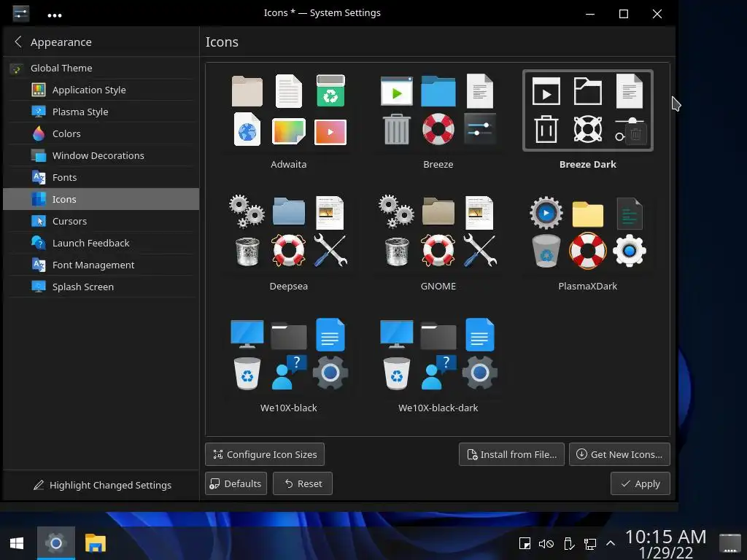Open the Global Theme settings
Screen dimensions: 747x560
click(101, 68)
